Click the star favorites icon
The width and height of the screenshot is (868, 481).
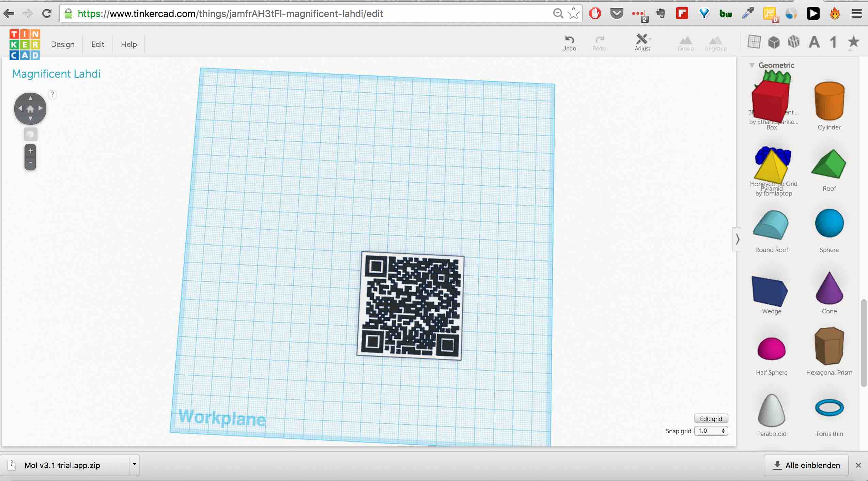(853, 42)
